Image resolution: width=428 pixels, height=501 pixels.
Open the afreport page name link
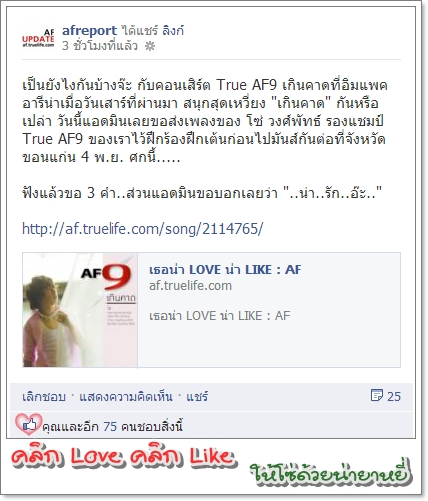(x=89, y=31)
